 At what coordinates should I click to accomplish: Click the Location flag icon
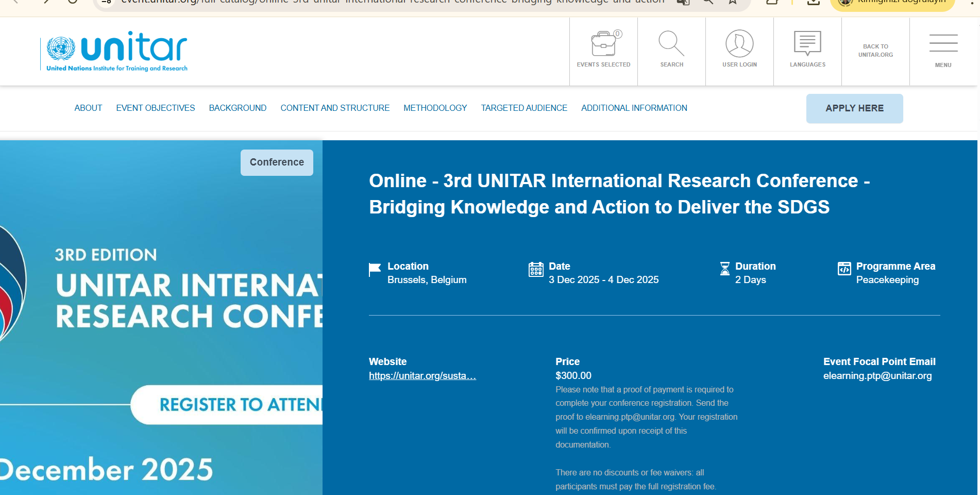[x=375, y=270]
